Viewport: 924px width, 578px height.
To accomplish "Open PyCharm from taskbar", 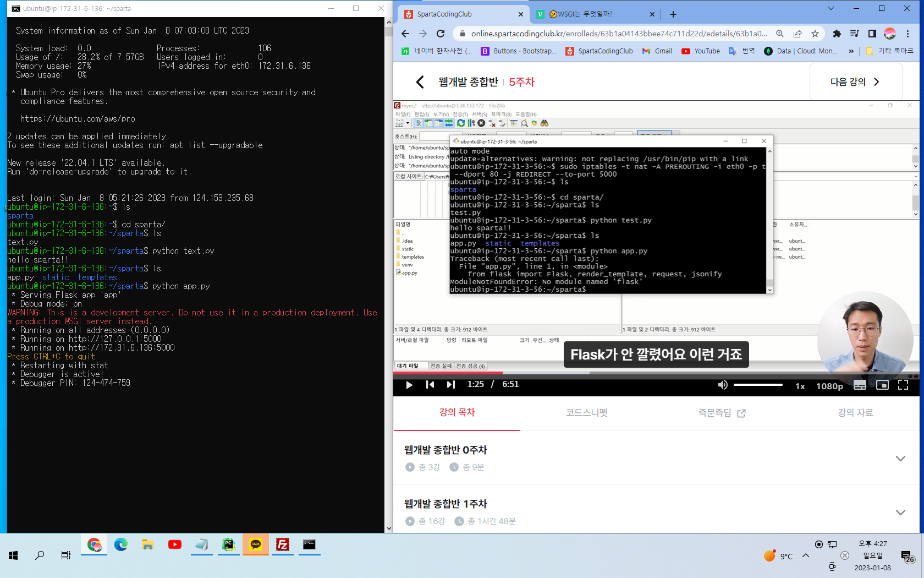I will tap(228, 545).
